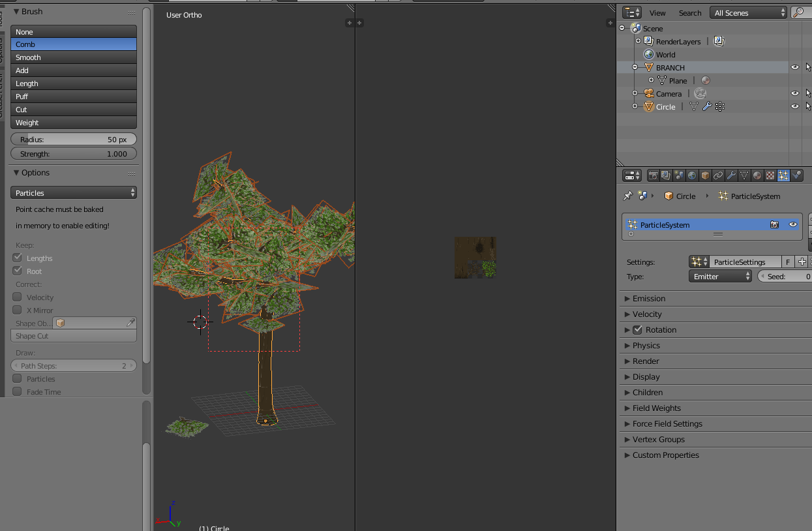
Task: Open the World properties globe tab
Action: 692,175
